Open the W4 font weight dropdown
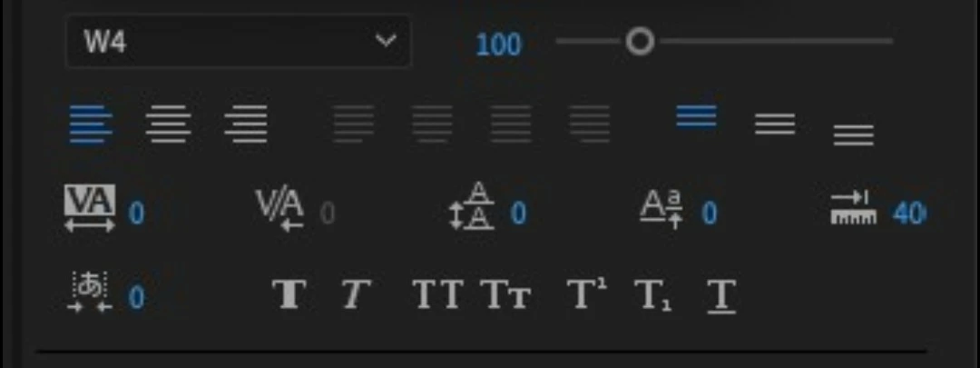Image resolution: width=980 pixels, height=368 pixels. pyautogui.click(x=238, y=41)
